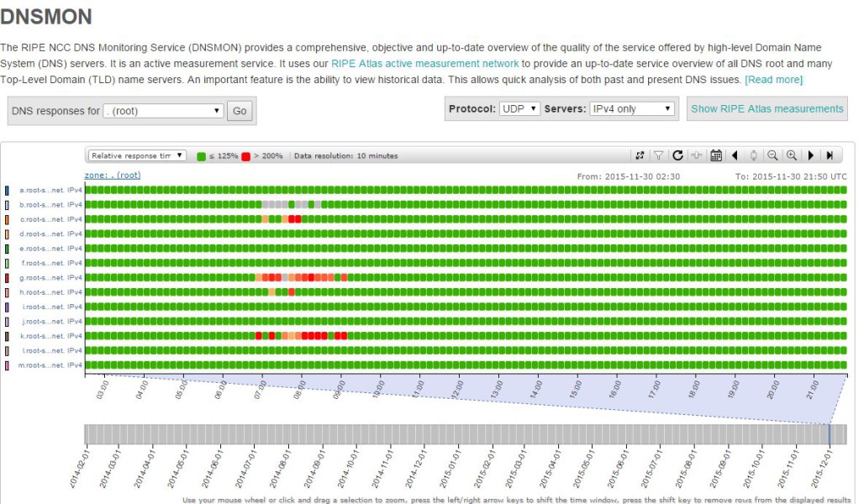Screen dimensions: 864x504
Task: Open the calendar date picker
Action: [x=716, y=155]
